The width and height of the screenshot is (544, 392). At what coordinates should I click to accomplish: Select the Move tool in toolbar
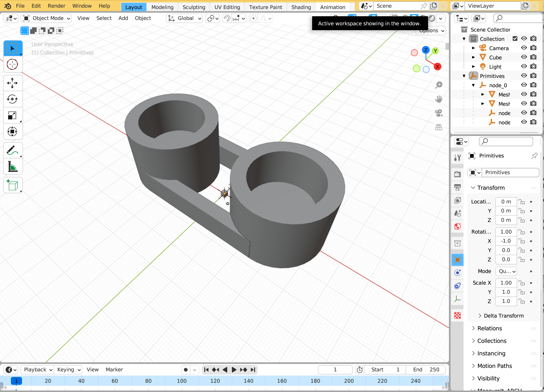point(13,83)
